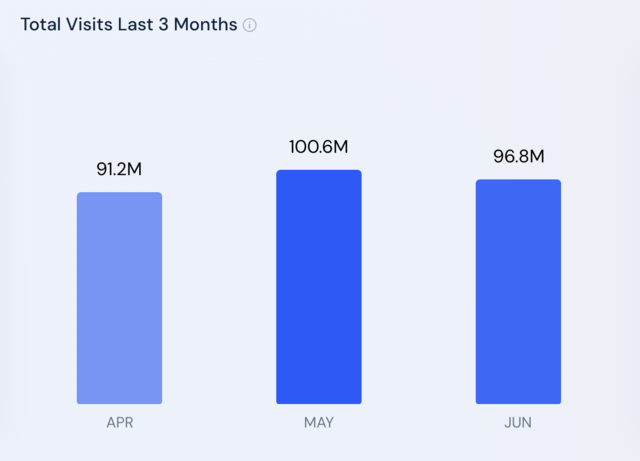Click the 91.2M value label

(x=119, y=169)
